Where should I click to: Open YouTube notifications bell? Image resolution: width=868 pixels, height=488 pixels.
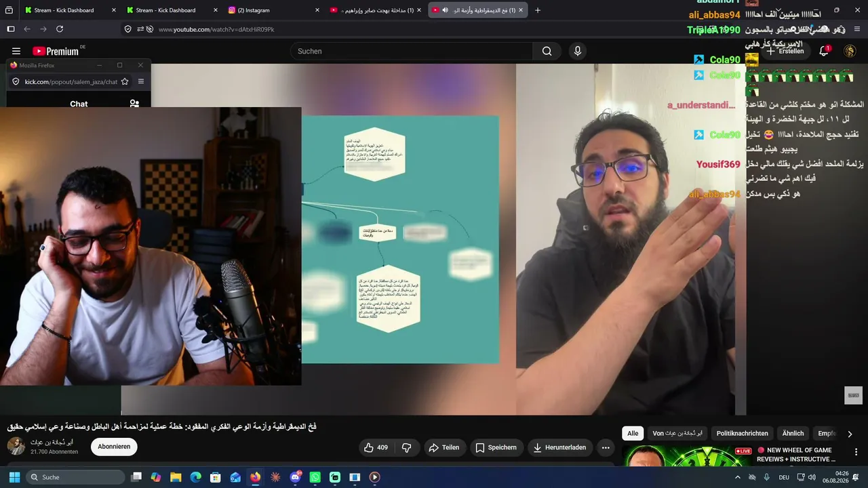click(824, 51)
